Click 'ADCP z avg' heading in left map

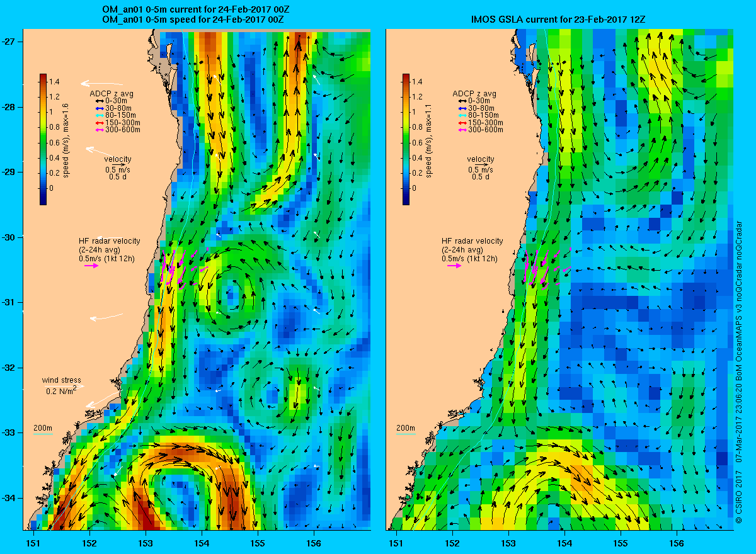pyautogui.click(x=112, y=94)
